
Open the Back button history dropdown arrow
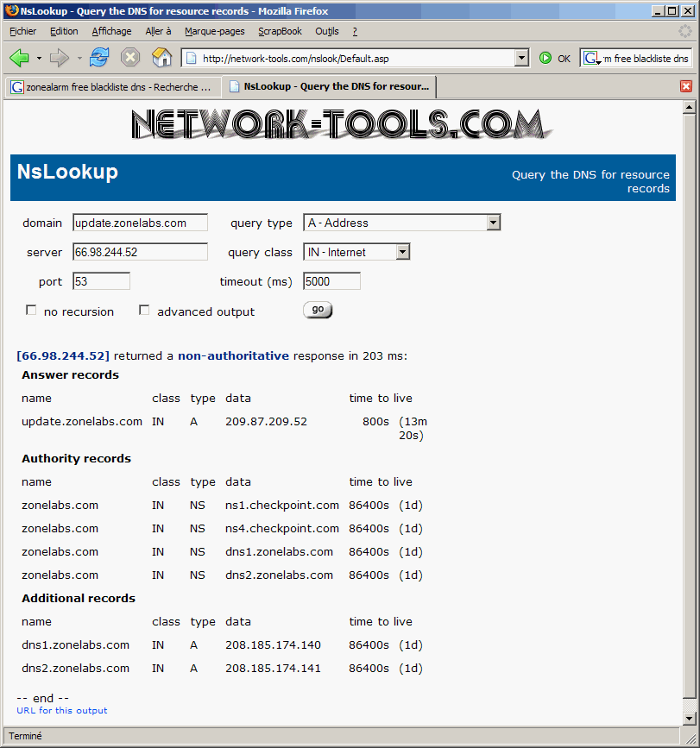point(39,59)
